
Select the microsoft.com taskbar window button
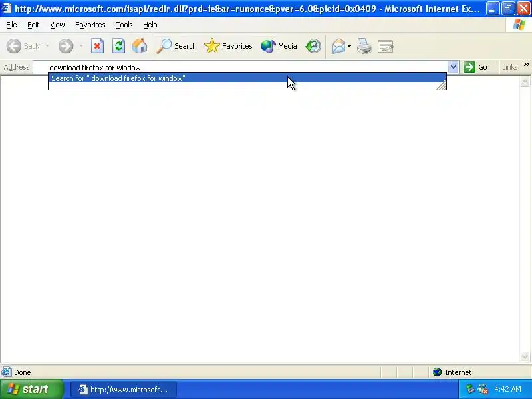pyautogui.click(x=124, y=390)
